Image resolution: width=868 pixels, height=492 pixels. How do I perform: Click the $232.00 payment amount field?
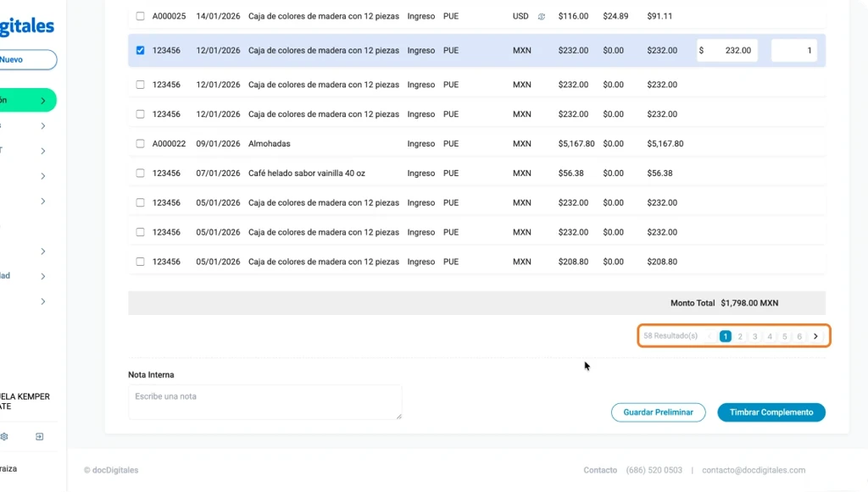click(728, 51)
